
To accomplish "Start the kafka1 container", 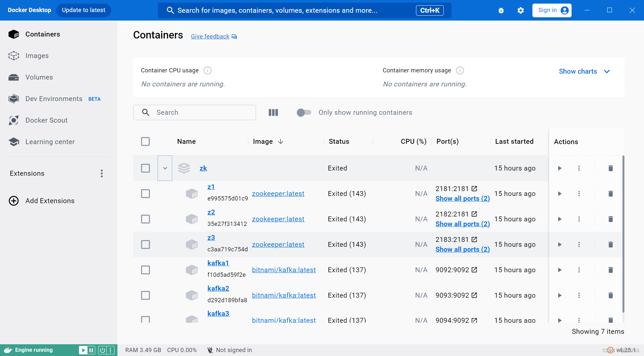I will 560,270.
